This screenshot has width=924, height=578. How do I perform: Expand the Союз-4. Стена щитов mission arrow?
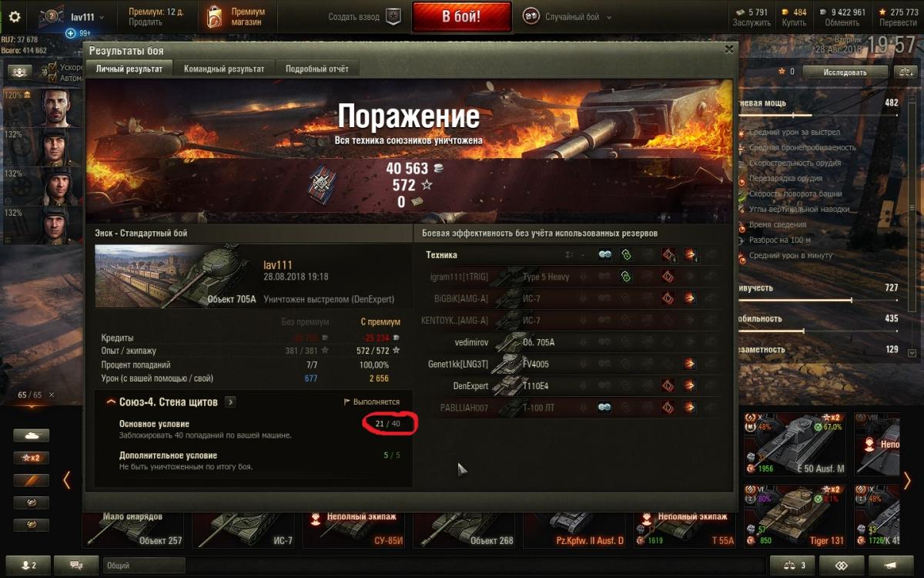[x=230, y=402]
